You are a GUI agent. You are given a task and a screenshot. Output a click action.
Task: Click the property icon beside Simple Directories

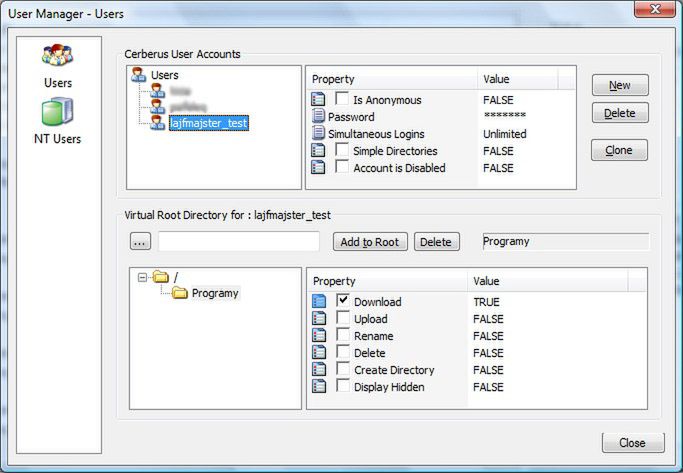[x=318, y=150]
